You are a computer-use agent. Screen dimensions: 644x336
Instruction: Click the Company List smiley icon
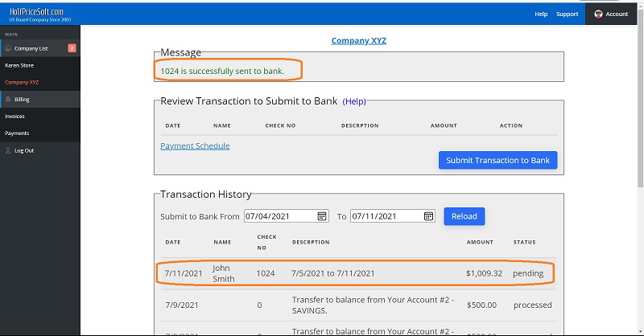(x=8, y=48)
